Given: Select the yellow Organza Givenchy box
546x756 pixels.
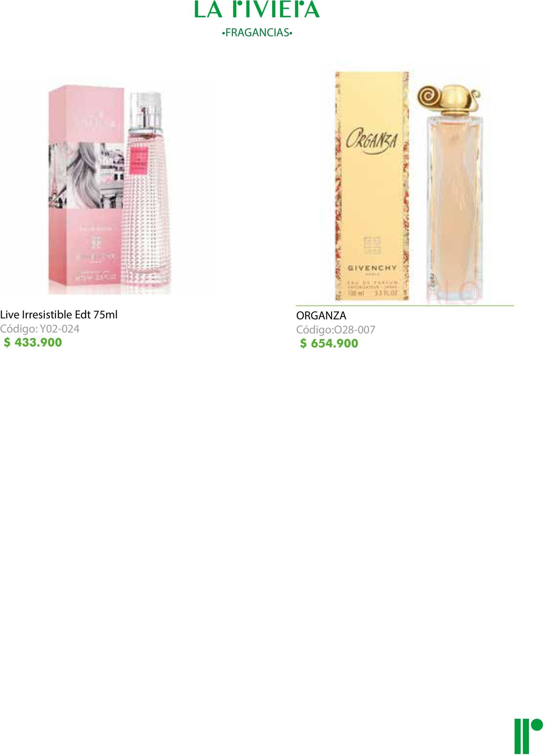Looking at the screenshot, I should pyautogui.click(x=372, y=186).
